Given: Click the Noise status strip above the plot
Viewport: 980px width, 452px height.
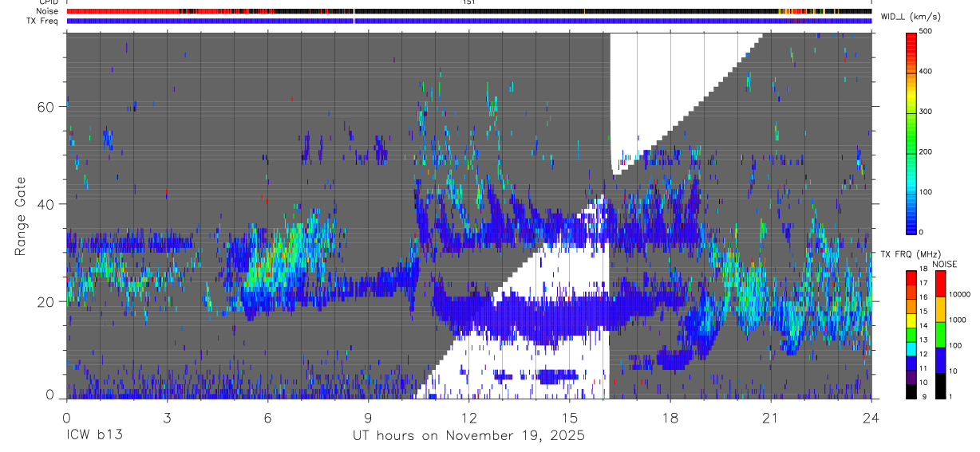Looking at the screenshot, I should click(468, 11).
